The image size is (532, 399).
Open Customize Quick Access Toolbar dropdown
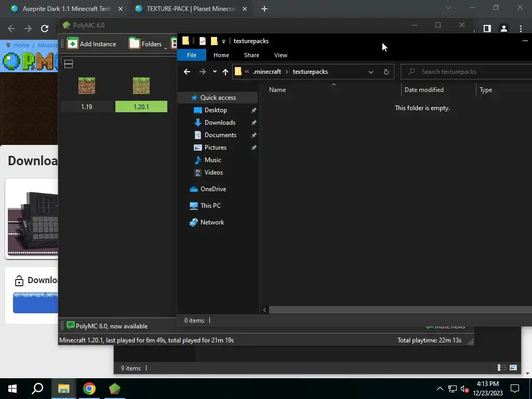pos(223,42)
